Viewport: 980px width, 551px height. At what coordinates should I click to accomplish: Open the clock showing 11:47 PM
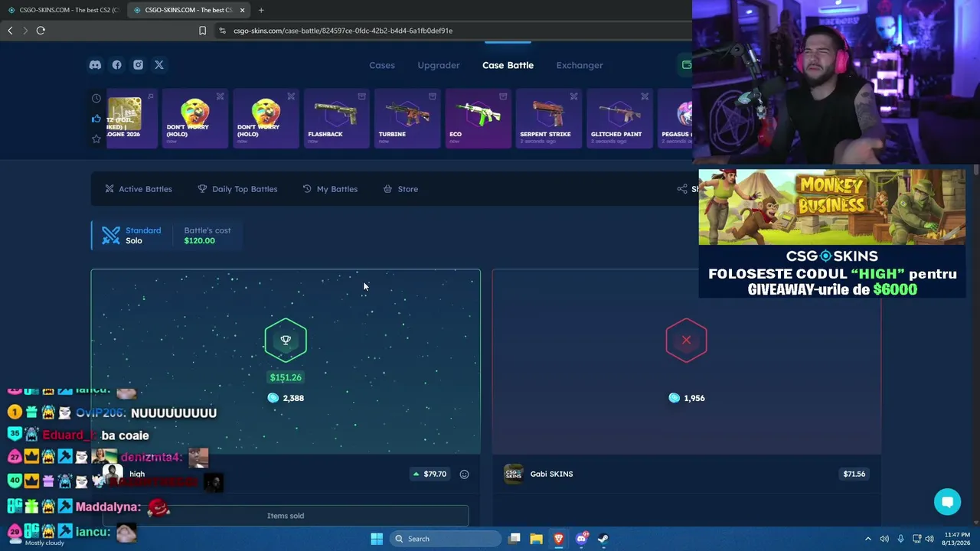pos(957,539)
